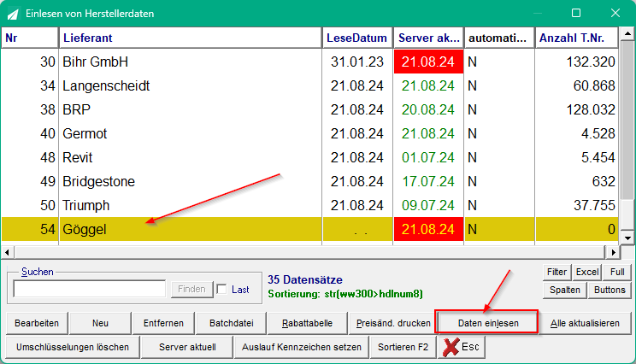
Task: Click the Lieferant column header
Action: point(191,38)
